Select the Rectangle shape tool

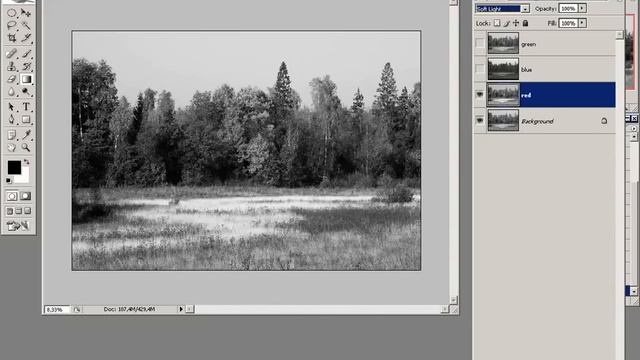click(x=26, y=119)
